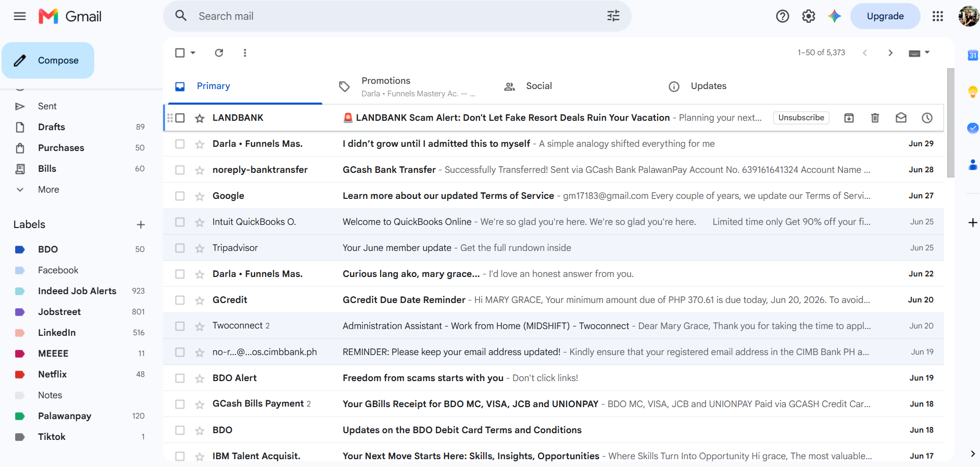
Task: Unsubscribe from LANDBANK emails
Action: [x=801, y=118]
